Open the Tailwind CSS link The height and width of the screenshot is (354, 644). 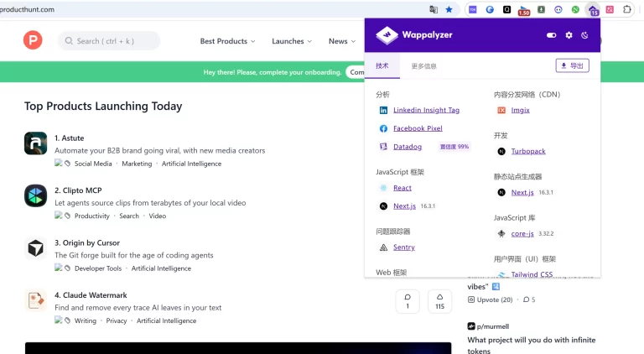(x=532, y=274)
